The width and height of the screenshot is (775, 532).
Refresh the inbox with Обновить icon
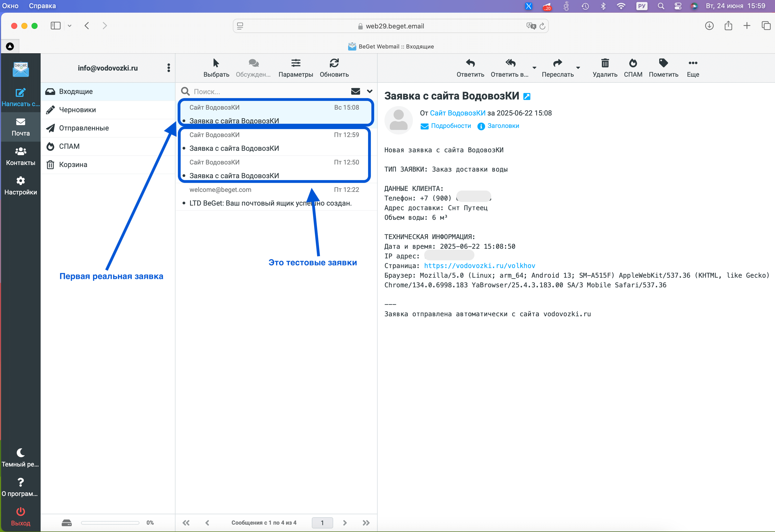tap(334, 63)
